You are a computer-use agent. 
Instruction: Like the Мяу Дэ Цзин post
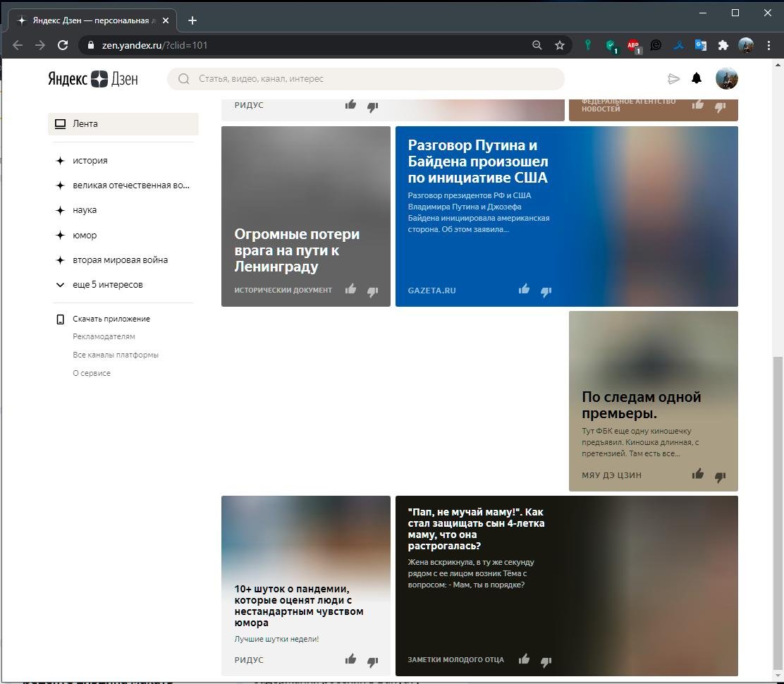click(x=698, y=473)
